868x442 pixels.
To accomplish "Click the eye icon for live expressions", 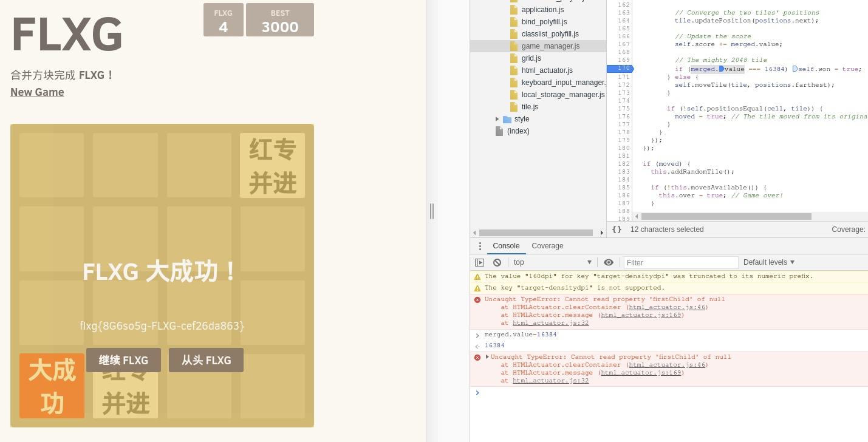I will (608, 262).
